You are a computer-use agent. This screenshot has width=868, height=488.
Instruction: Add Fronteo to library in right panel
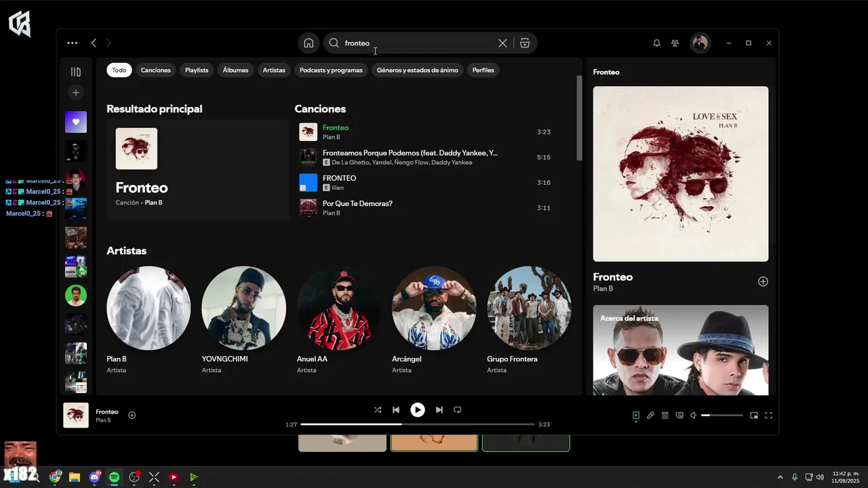tap(763, 281)
